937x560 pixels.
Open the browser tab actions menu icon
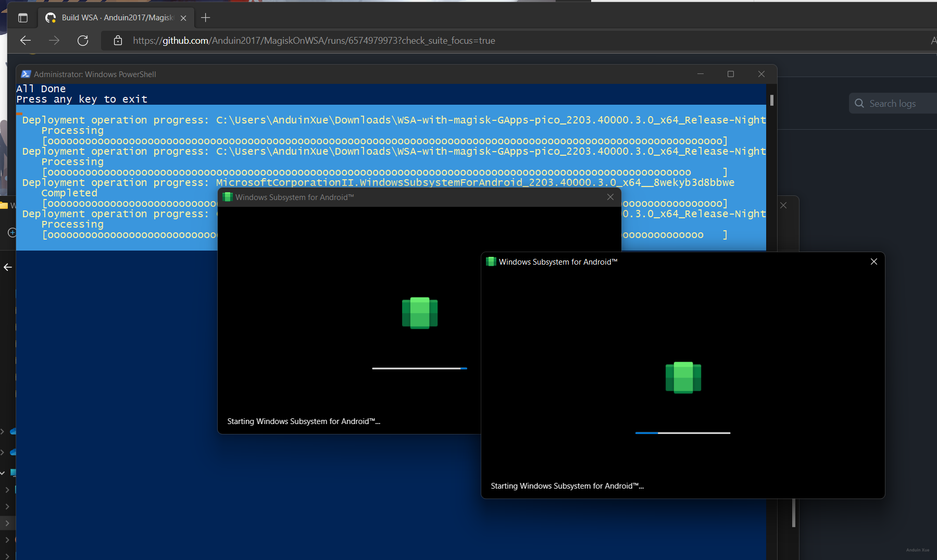tap(23, 18)
